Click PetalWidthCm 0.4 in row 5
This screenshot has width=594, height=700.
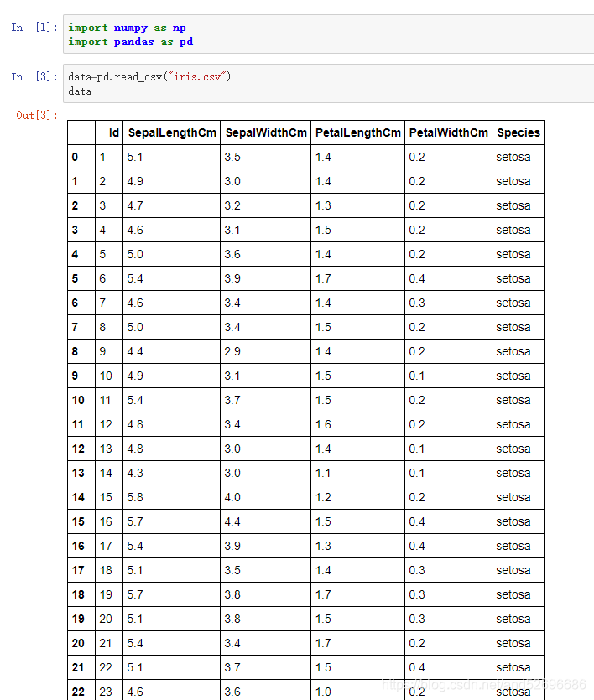point(417,278)
